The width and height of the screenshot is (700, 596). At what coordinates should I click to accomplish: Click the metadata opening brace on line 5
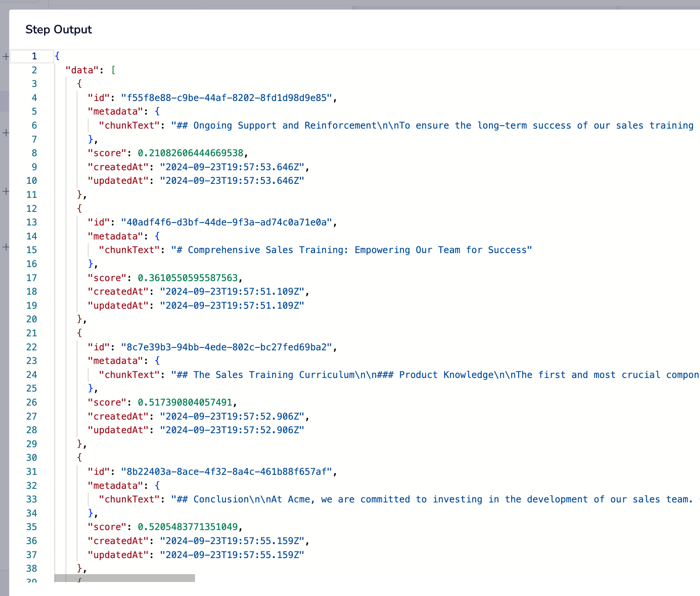pyautogui.click(x=157, y=112)
